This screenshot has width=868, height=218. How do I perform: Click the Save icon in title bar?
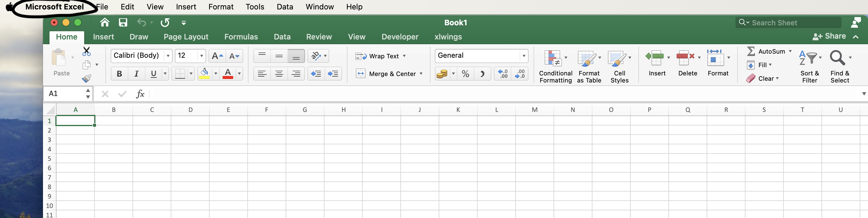123,23
